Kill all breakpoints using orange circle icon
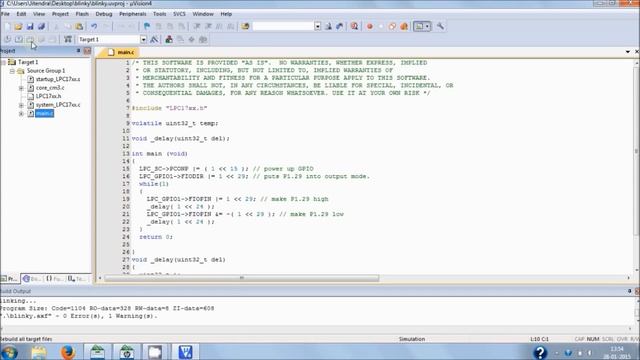640x360 pixels. tap(404, 27)
